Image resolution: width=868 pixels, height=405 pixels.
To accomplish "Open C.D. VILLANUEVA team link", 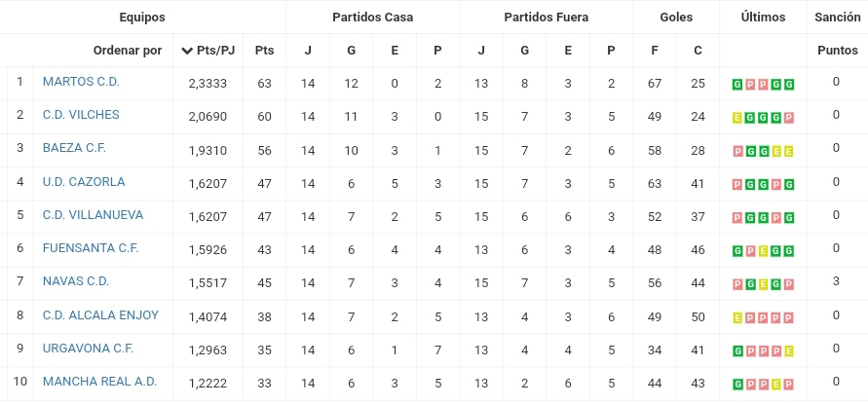I will (93, 215).
